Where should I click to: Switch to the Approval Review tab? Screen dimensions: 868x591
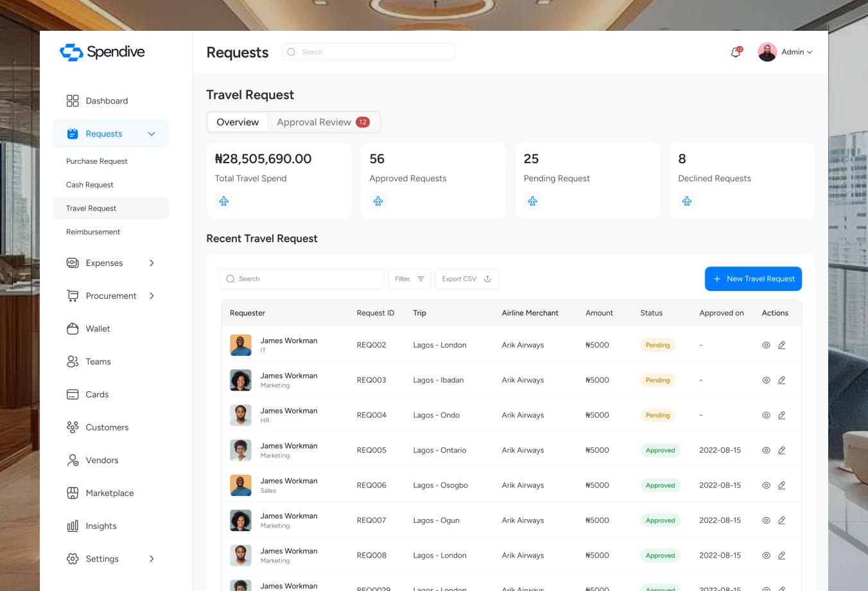coord(323,122)
